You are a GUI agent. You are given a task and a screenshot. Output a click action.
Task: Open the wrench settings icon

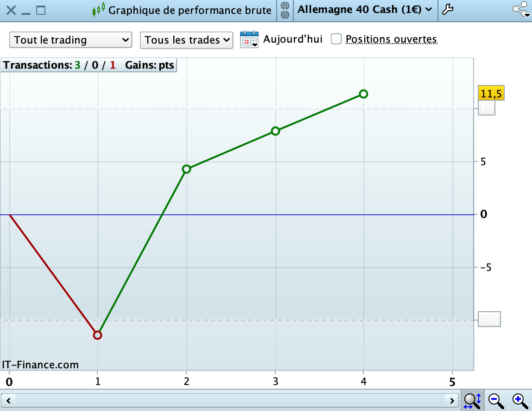(448, 10)
